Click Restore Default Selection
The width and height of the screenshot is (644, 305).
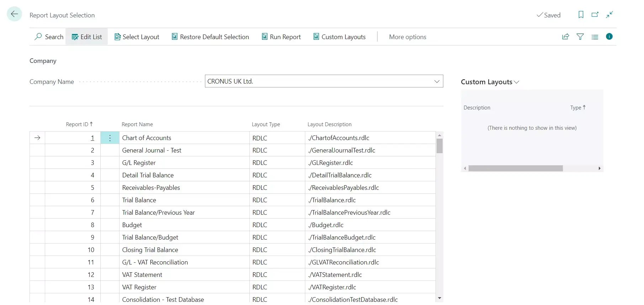(210, 37)
